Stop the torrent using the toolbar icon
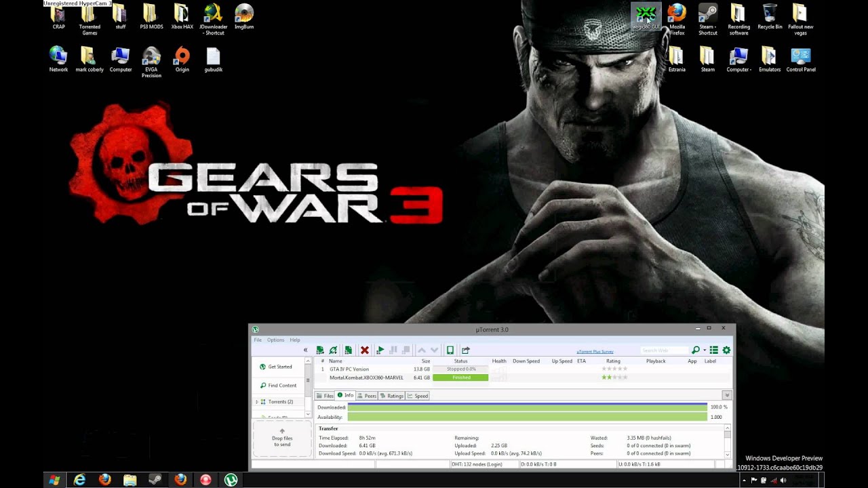 pos(406,350)
